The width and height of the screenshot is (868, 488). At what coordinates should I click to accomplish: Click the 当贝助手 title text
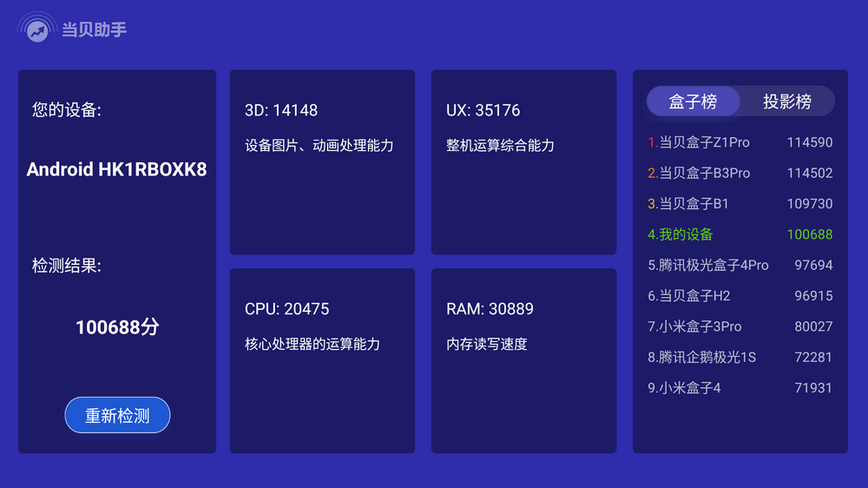pyautogui.click(x=94, y=30)
